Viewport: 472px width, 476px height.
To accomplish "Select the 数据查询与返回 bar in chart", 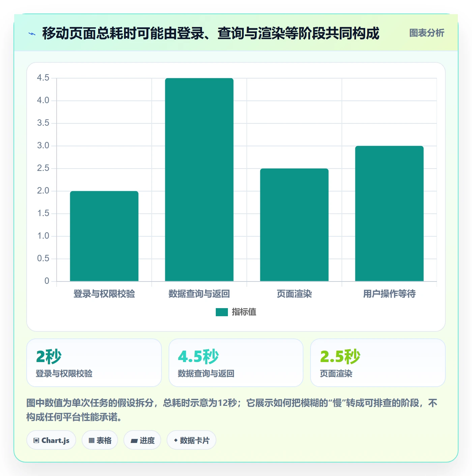I will [199, 180].
